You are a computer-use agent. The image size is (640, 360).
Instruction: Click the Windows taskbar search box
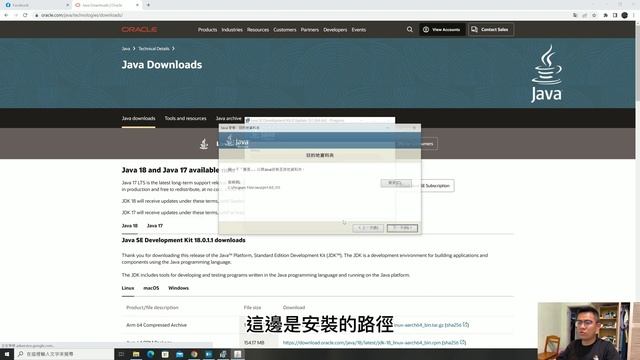(64, 354)
